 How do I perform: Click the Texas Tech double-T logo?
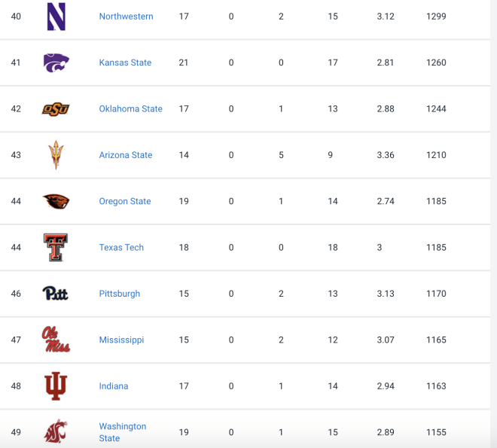(56, 248)
